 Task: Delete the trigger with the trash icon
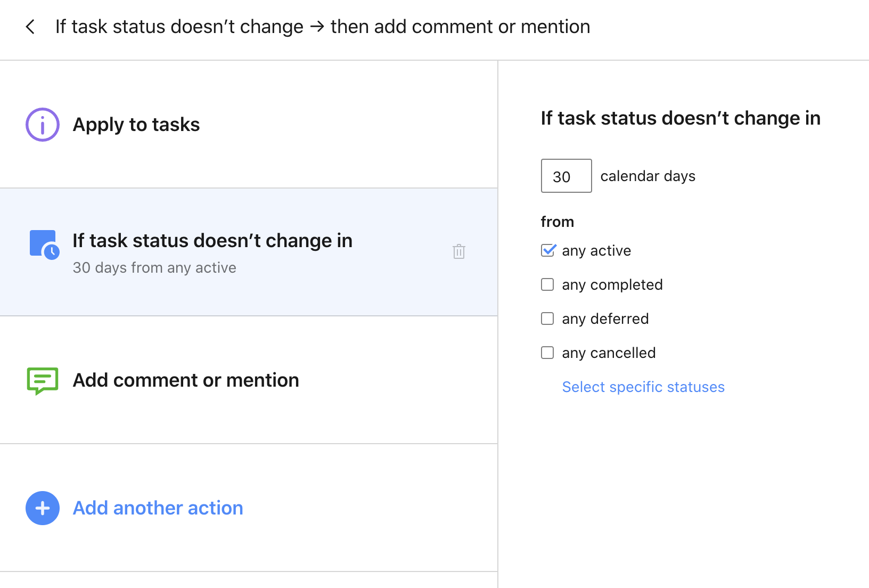(459, 251)
